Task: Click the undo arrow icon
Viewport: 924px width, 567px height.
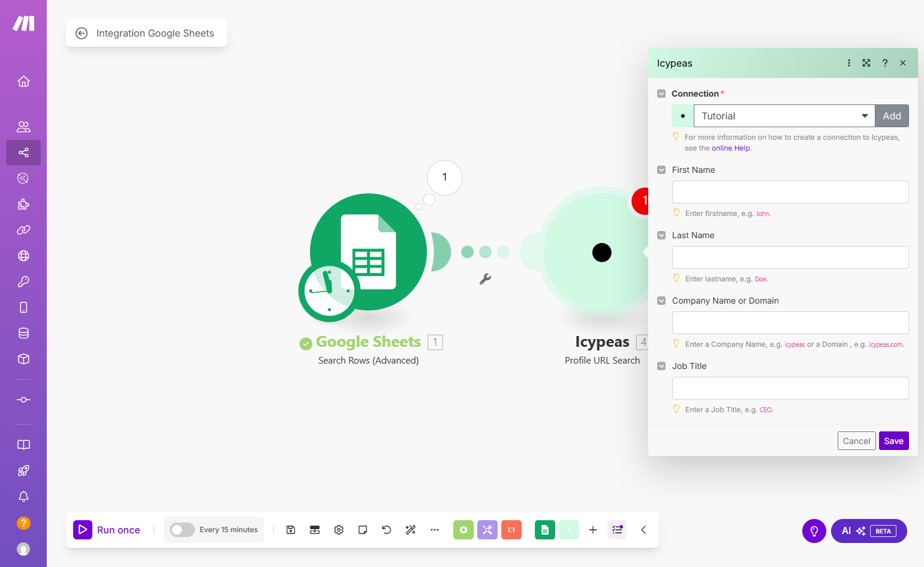Action: 387,530
